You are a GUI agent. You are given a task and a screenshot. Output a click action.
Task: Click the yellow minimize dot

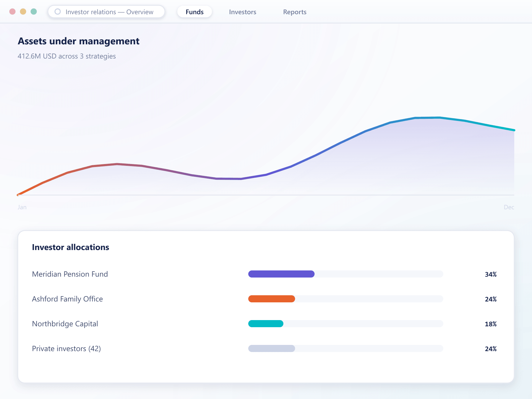(23, 12)
